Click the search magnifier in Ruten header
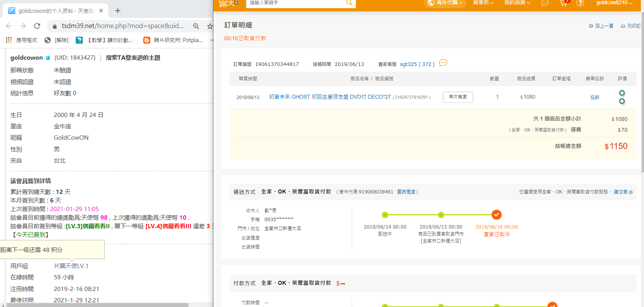The width and height of the screenshot is (644, 307). pyautogui.click(x=349, y=3)
